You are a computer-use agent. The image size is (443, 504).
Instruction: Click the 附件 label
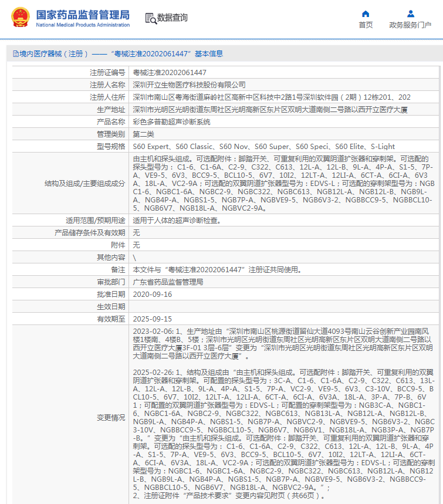(118, 245)
